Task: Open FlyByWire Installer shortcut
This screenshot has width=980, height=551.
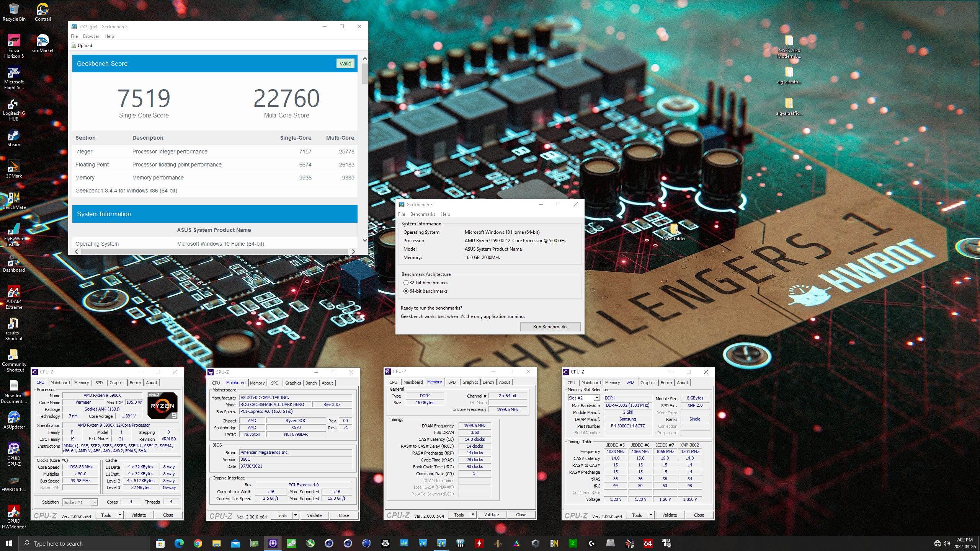Action: pyautogui.click(x=14, y=235)
